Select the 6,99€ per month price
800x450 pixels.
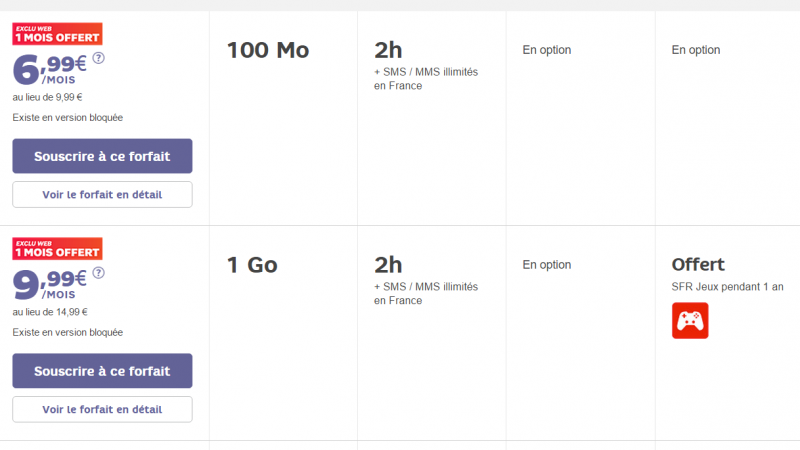click(50, 70)
